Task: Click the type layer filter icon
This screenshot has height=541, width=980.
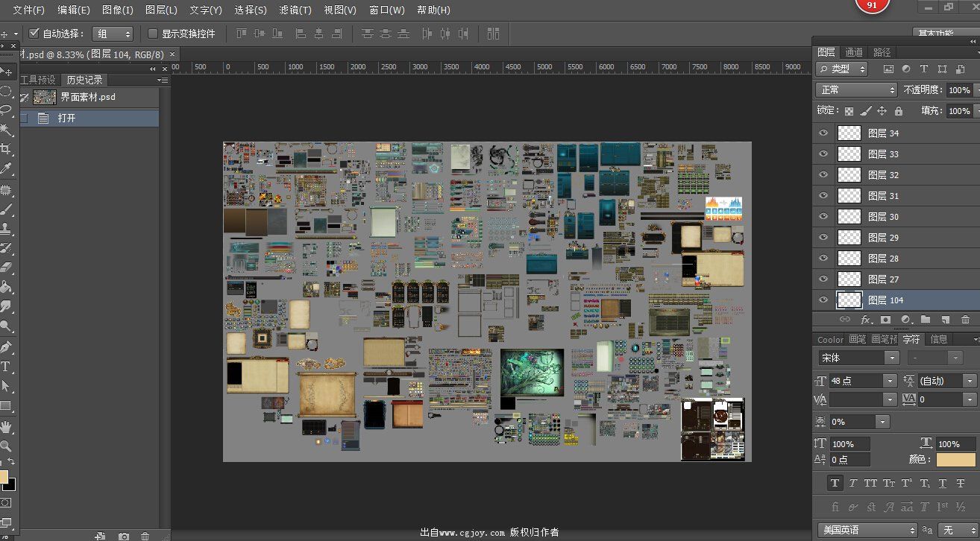Action: tap(924, 69)
